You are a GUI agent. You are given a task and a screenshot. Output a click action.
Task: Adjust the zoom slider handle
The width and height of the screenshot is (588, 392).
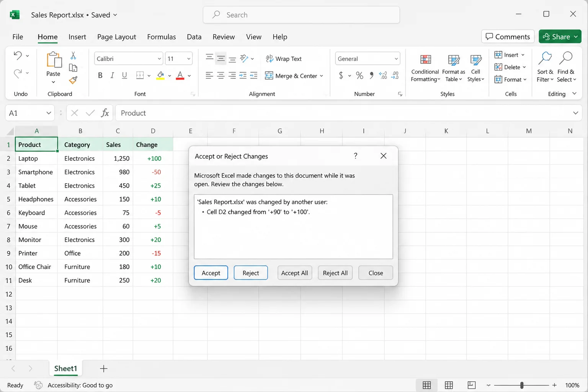522,385
